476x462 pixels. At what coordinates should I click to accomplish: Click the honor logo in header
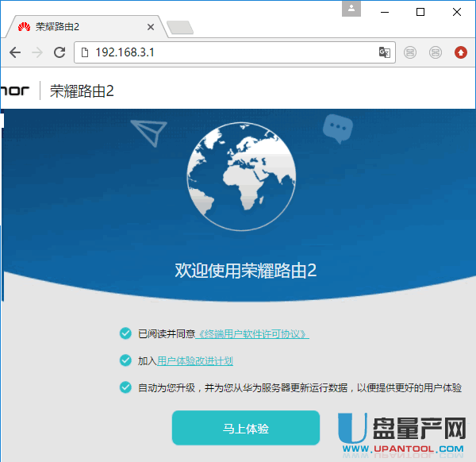click(x=14, y=90)
